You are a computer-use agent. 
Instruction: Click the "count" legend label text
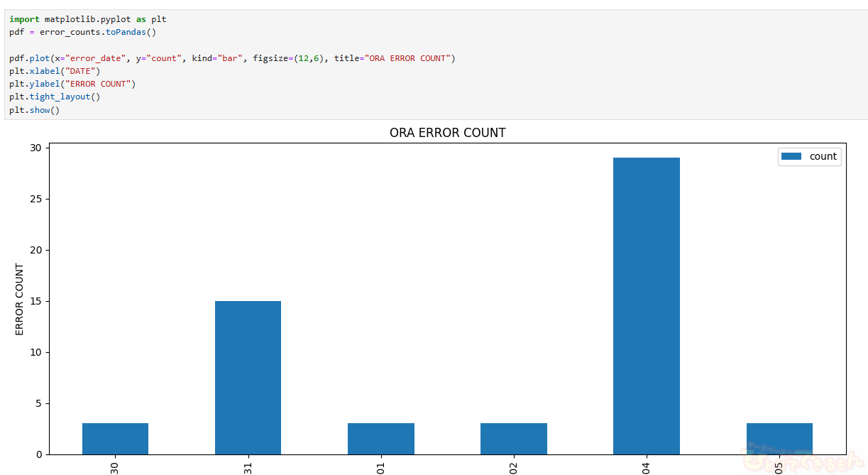tap(823, 156)
